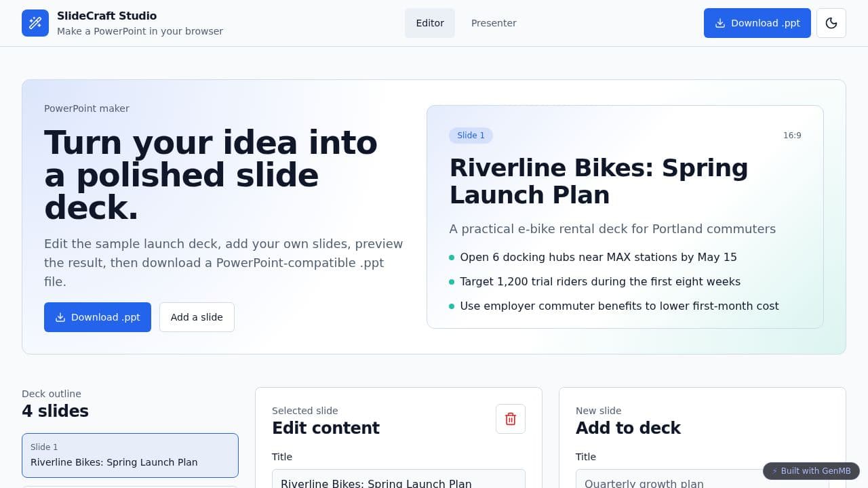868x488 pixels.
Task: Open the Built with GenMB badge
Action: [x=811, y=471]
